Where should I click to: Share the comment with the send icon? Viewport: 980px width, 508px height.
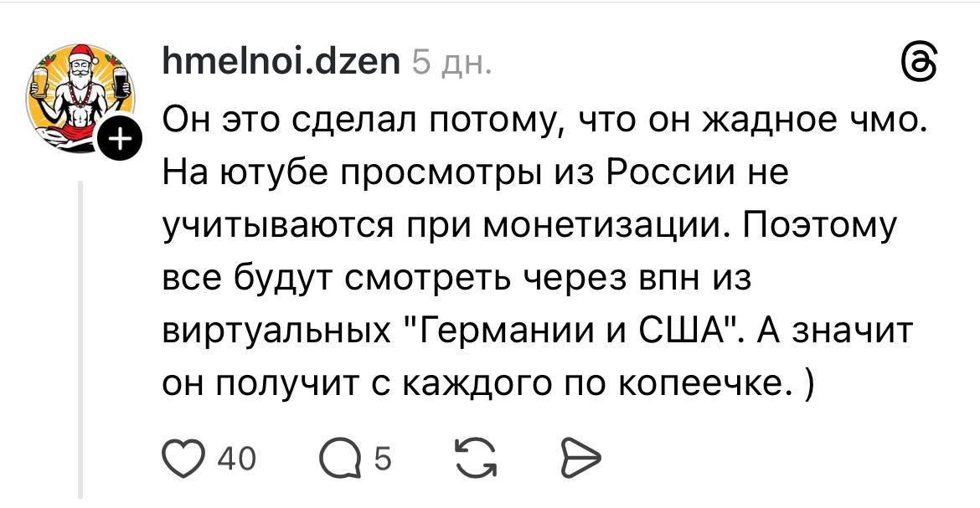click(x=578, y=459)
